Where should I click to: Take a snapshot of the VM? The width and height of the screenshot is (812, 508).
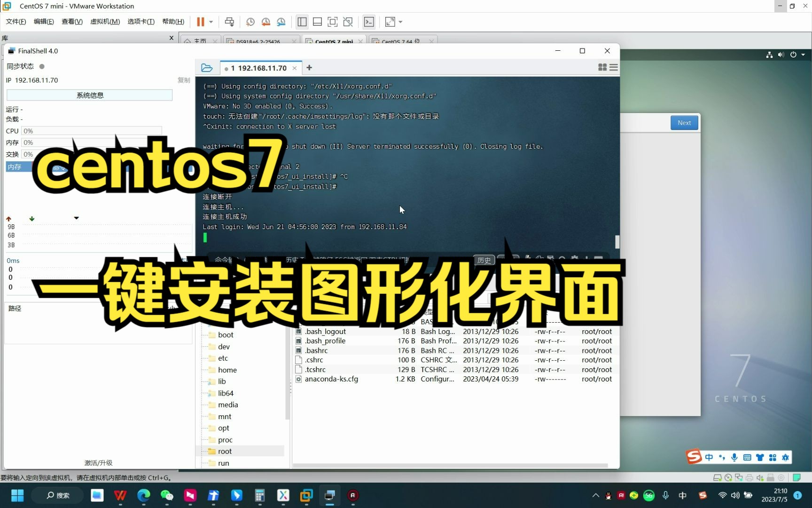[250, 22]
